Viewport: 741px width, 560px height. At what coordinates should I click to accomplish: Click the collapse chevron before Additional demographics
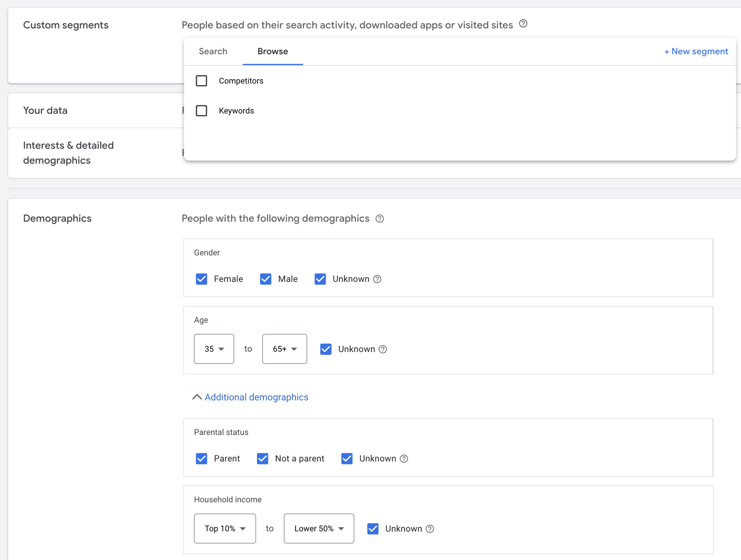(x=197, y=397)
